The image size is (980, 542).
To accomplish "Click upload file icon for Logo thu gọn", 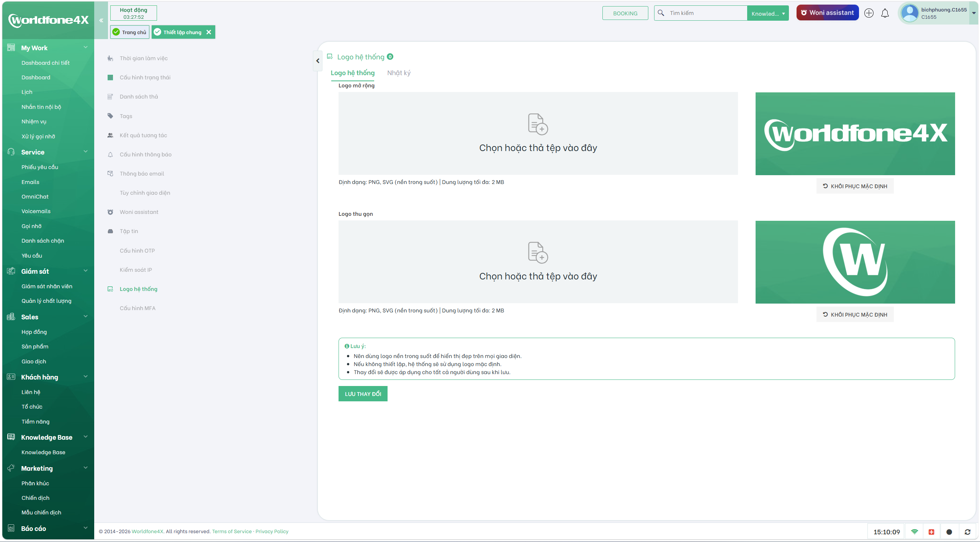I will pos(538,252).
